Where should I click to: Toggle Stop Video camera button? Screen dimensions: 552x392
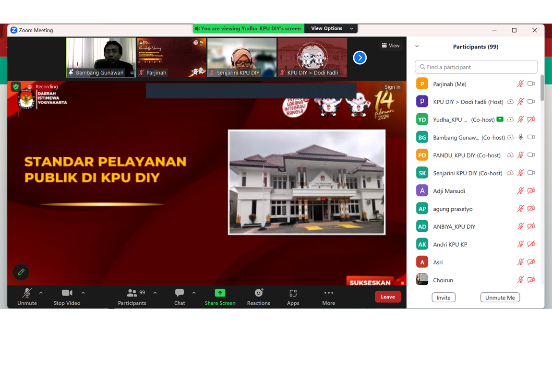point(67,293)
